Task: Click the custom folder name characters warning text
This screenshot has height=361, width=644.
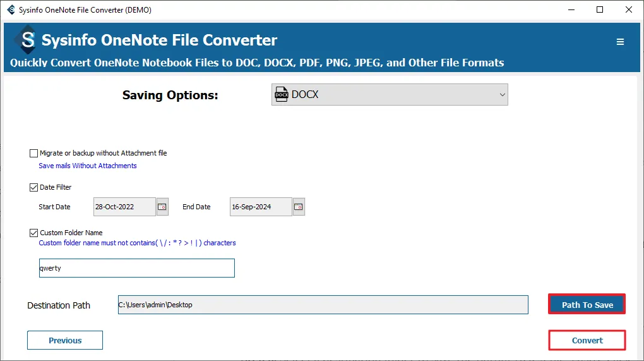Action: point(137,243)
